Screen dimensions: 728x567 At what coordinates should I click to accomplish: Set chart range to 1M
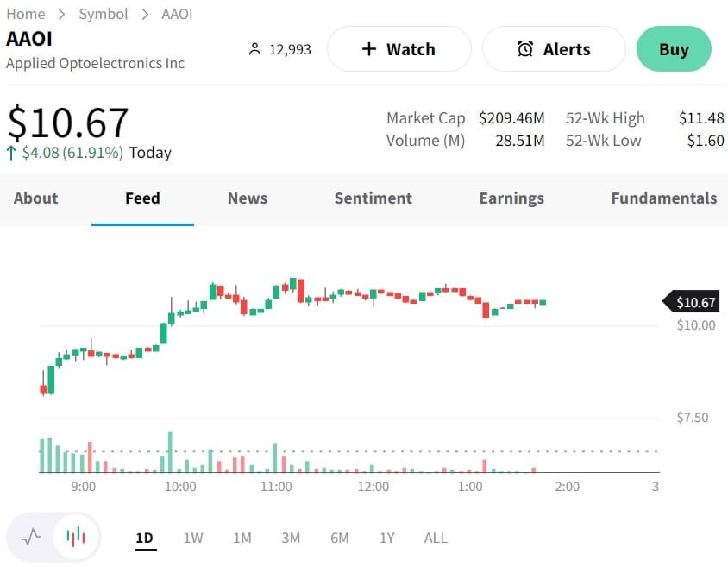pos(242,538)
